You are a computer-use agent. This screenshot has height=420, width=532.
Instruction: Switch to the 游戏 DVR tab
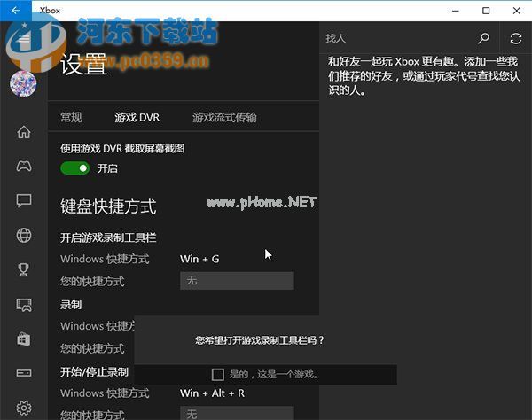[x=137, y=117]
